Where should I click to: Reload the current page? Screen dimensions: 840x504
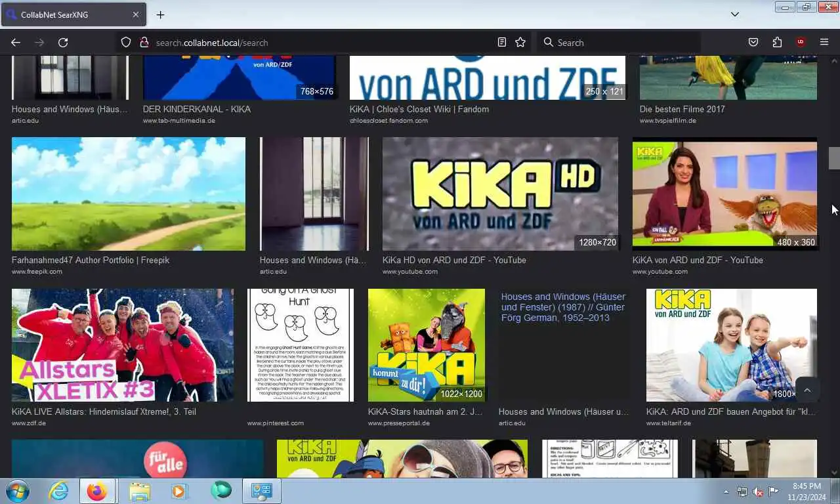click(63, 43)
